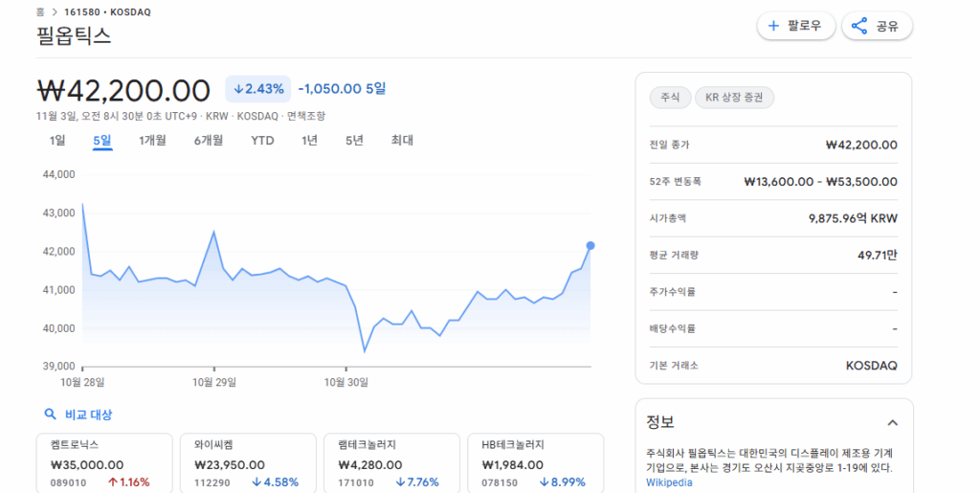The image size is (980, 493).
Task: Click the down arrow on the HB테크놀러지 card
Action: click(544, 482)
